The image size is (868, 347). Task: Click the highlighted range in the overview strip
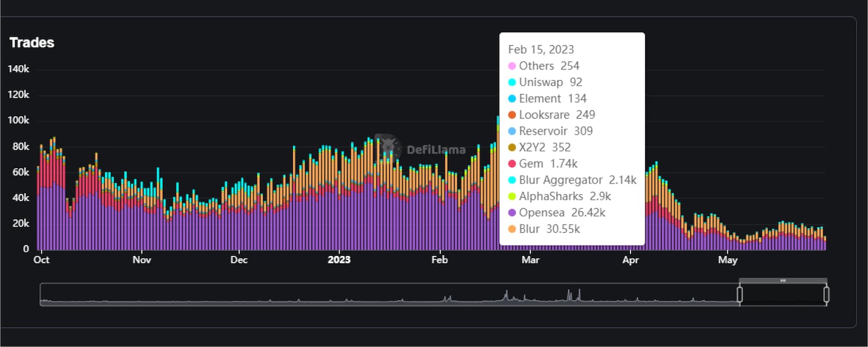(783, 294)
